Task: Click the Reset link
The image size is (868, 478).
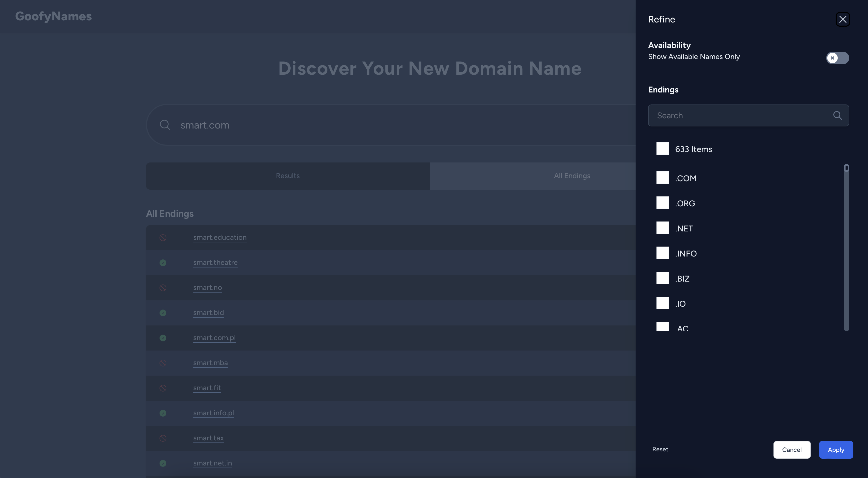Action: click(660, 449)
